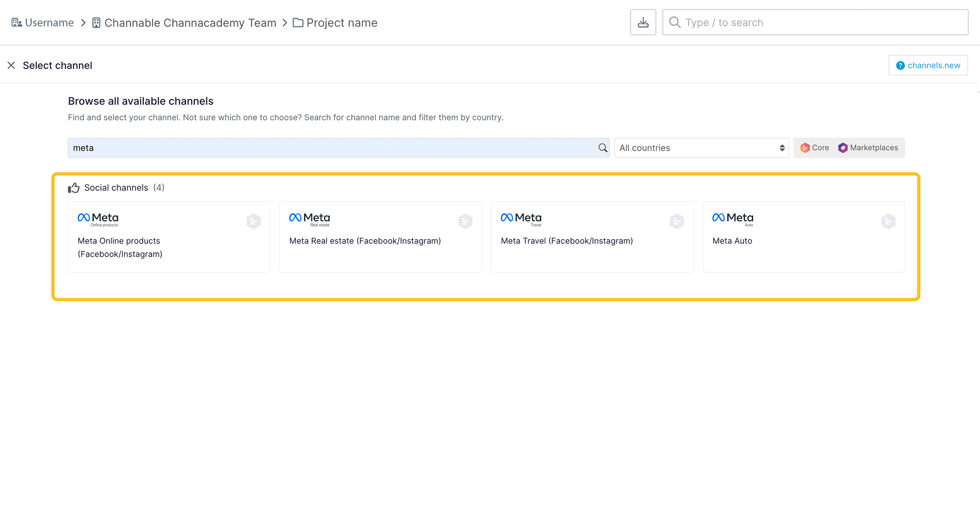Toggle the Marketplaces filter label
This screenshot has height=519, width=980.
[x=874, y=148]
